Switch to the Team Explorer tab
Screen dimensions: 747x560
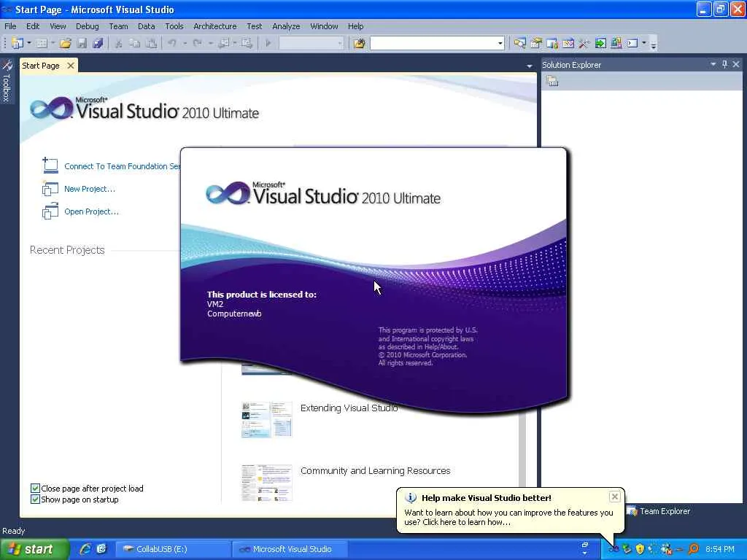tap(659, 511)
